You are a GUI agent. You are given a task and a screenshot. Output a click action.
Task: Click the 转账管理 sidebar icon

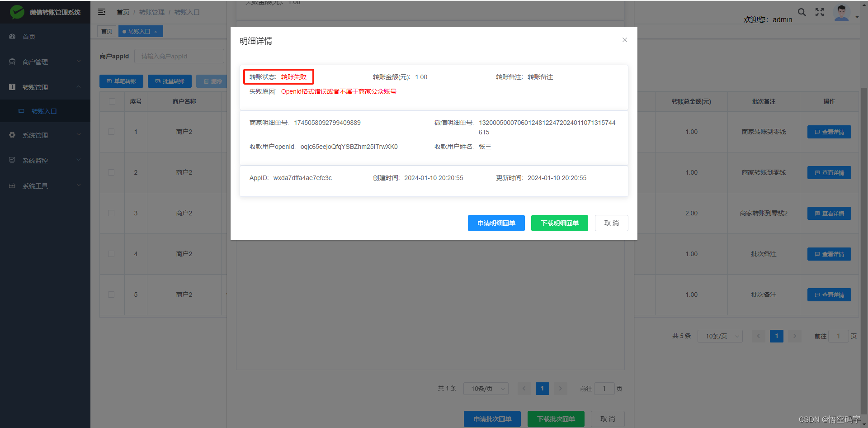click(12, 87)
